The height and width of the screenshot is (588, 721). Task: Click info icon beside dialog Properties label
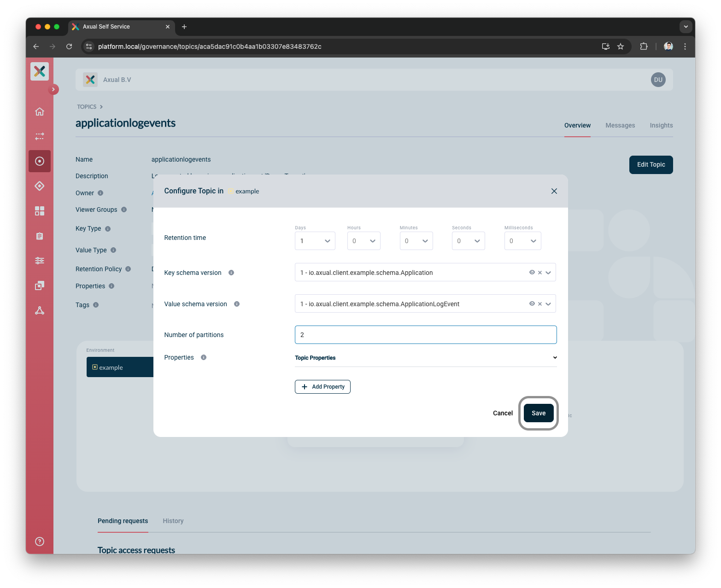[204, 357]
